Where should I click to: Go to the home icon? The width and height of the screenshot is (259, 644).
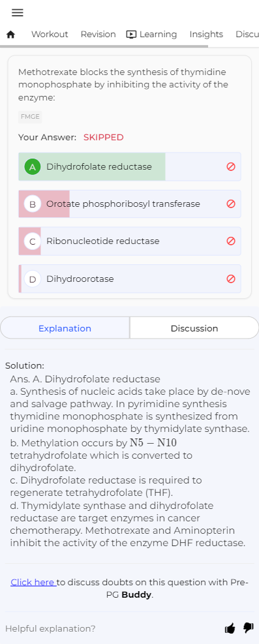[11, 35]
